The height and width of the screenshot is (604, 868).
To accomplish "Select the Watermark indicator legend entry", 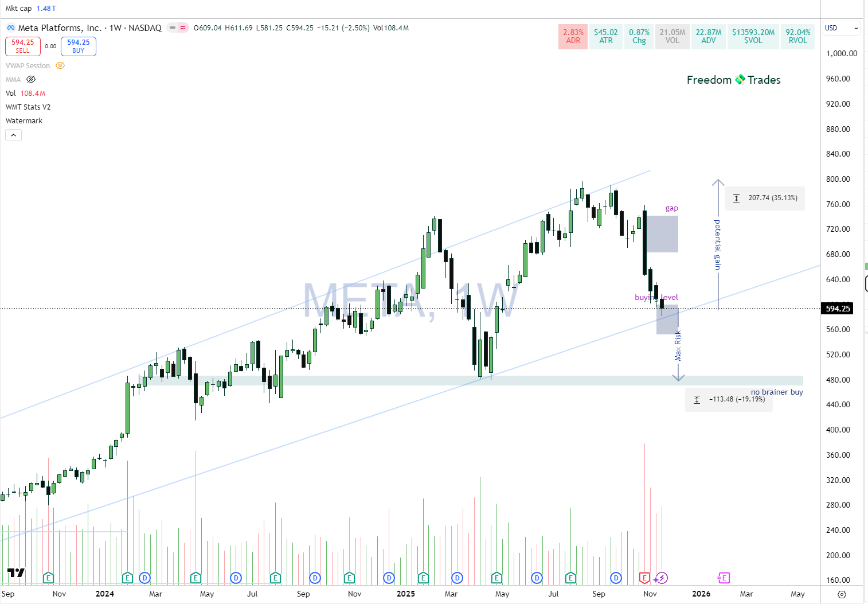I will coord(24,121).
